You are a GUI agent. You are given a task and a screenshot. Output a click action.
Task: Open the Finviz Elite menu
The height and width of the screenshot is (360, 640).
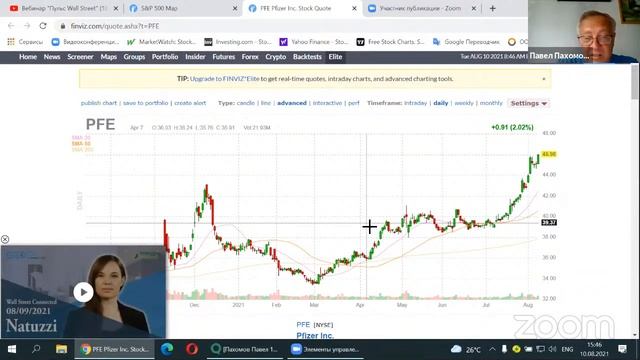click(335, 57)
